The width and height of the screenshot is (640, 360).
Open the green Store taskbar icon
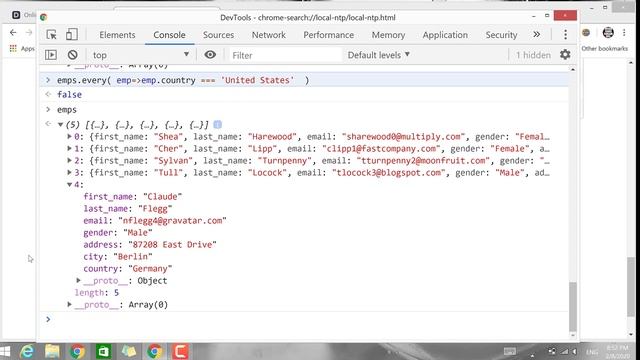coord(103,351)
